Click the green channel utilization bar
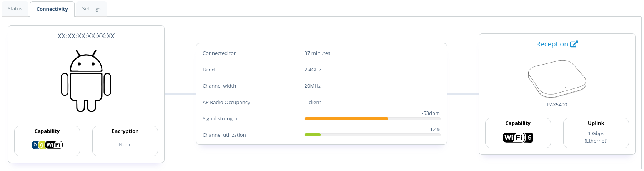This screenshot has height=171, width=644. pyautogui.click(x=312, y=135)
